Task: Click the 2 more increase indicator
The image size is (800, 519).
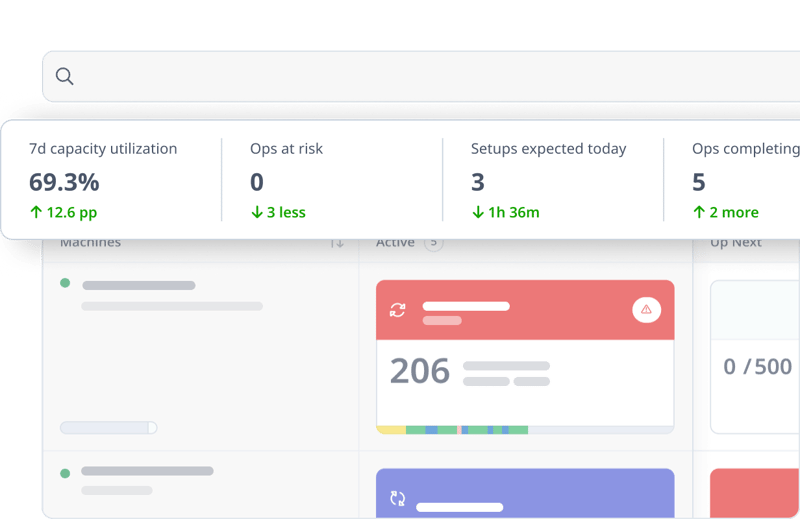Action: pyautogui.click(x=726, y=212)
